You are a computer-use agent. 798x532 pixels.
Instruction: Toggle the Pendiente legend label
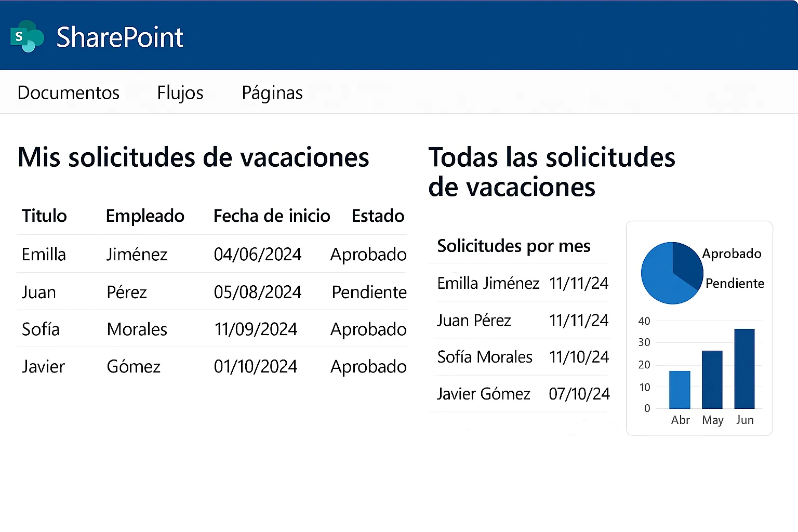click(x=734, y=284)
